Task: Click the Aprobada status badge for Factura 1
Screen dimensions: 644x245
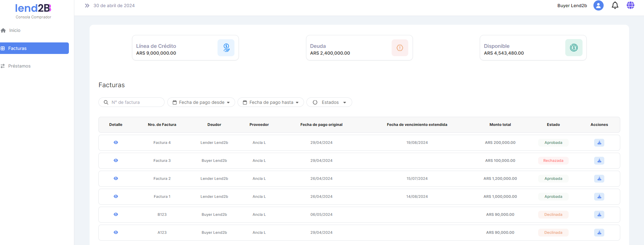Action: coord(553,197)
